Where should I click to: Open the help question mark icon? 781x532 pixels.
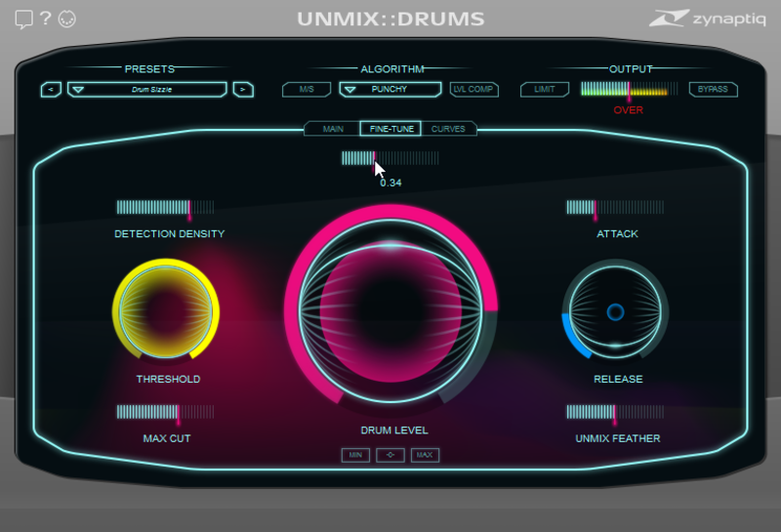click(45, 19)
